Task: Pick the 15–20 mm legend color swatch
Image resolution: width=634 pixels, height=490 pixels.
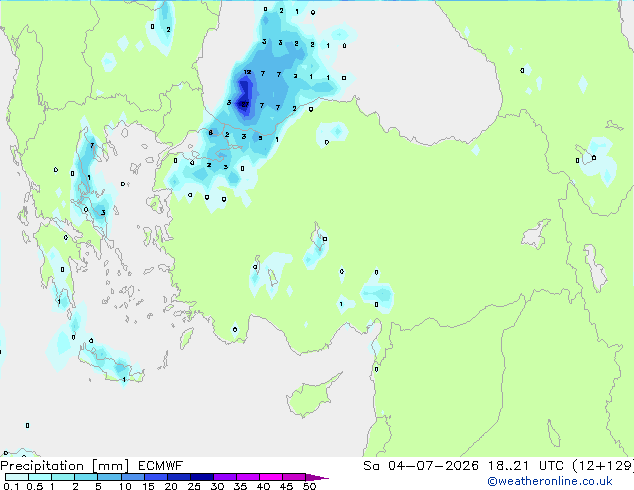Action: point(156,477)
